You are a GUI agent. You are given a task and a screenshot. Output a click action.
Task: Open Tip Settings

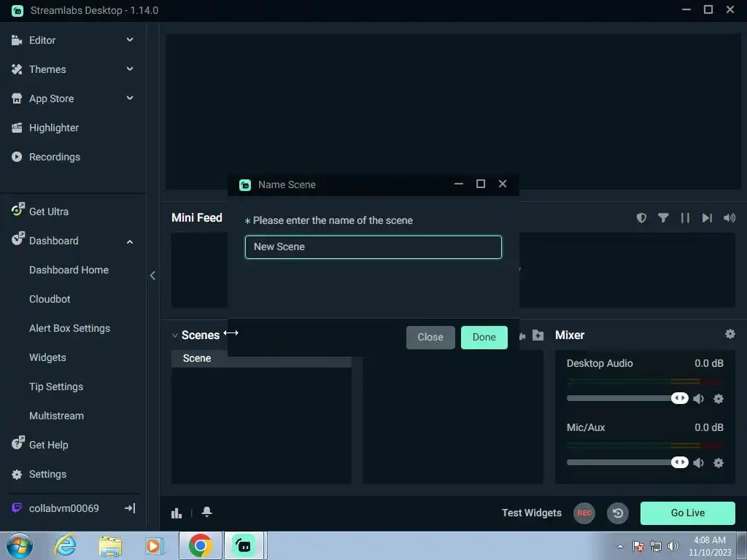[56, 386]
